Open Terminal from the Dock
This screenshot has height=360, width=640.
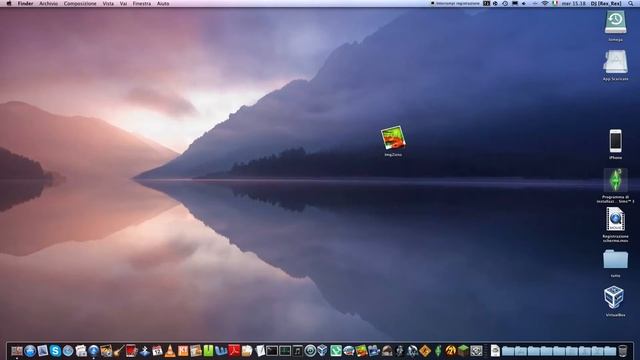(272, 351)
